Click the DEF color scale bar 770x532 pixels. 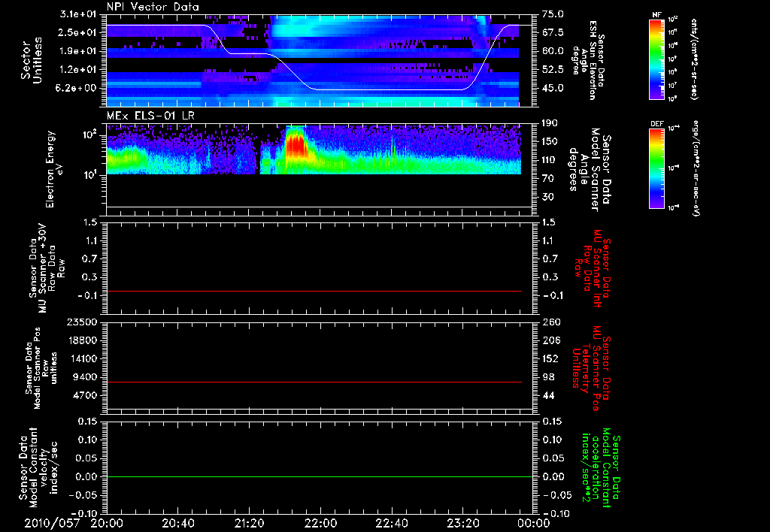(x=656, y=168)
